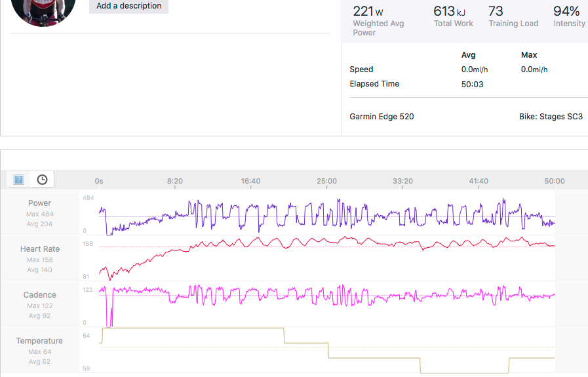Click the Add a description button

128,6
